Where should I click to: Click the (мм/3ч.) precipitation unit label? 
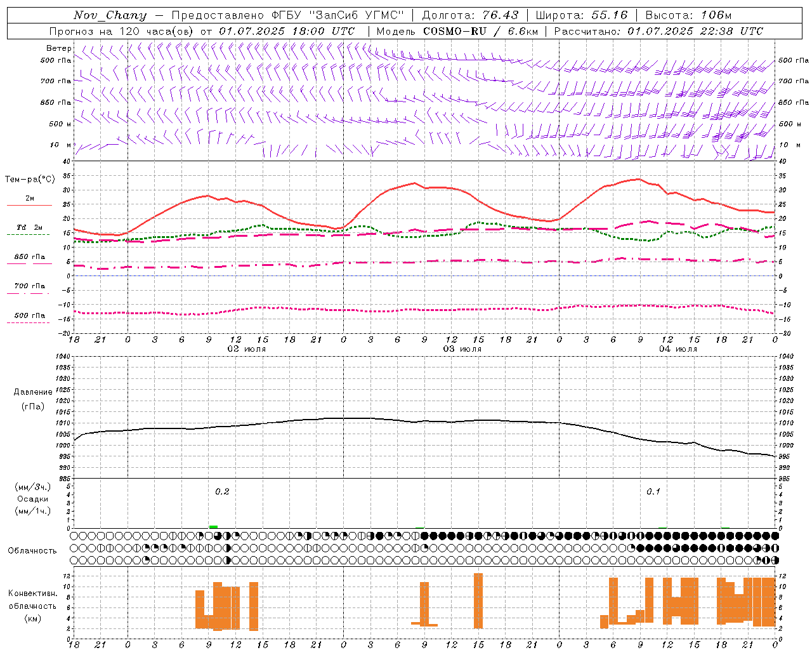[32, 487]
